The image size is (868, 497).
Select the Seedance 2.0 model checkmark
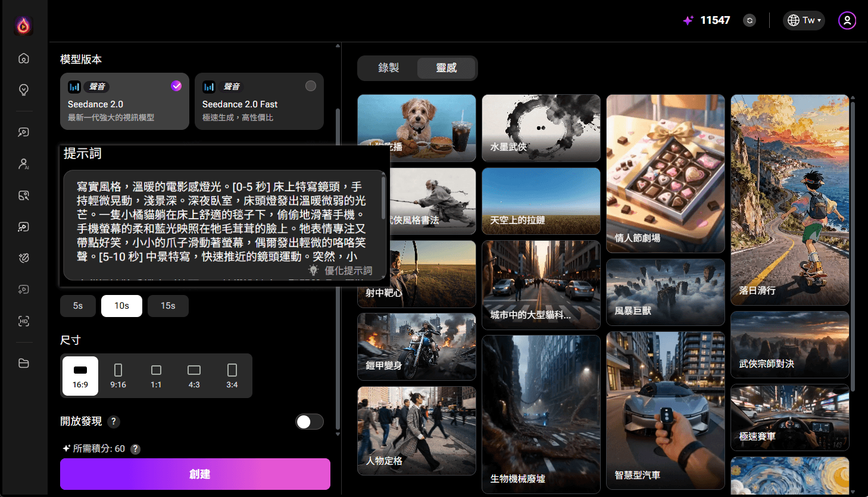click(176, 86)
